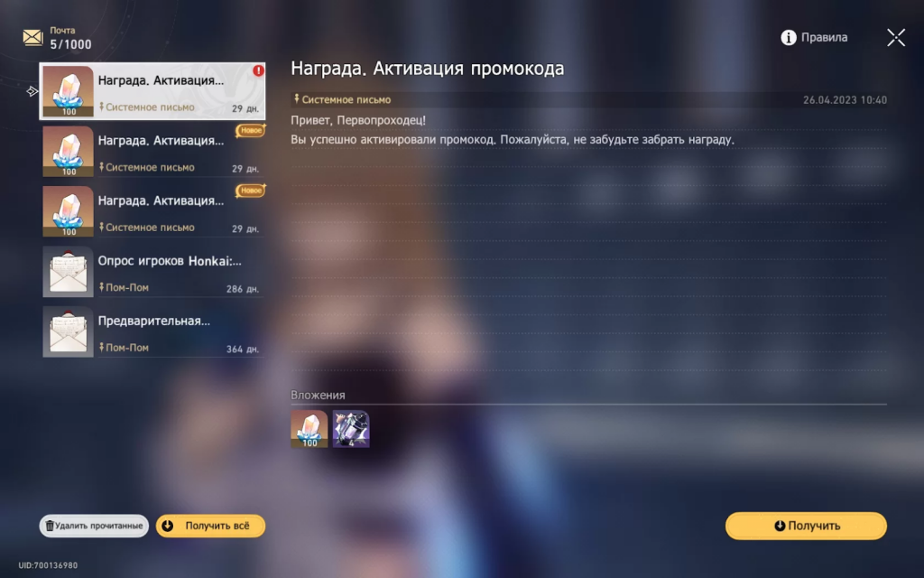Screen dimensions: 924x578
Task: Click envelope icon of Предварительная mail
Action: 68,331
